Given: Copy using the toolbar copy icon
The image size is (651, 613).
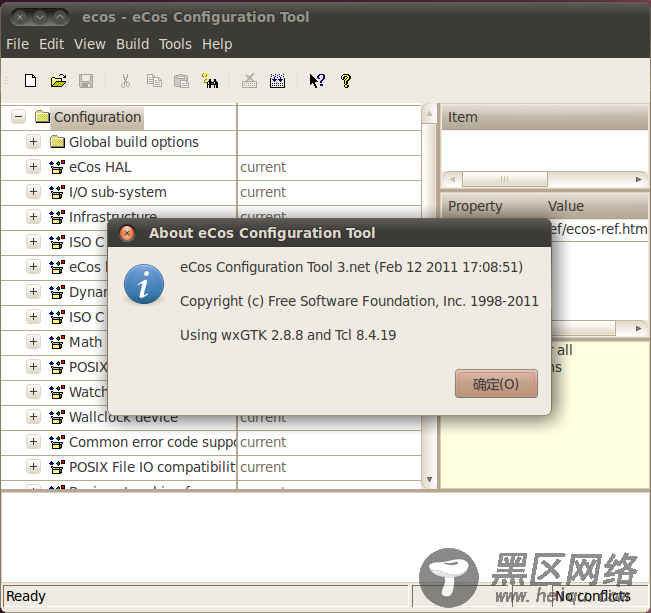Looking at the screenshot, I should pyautogui.click(x=154, y=81).
